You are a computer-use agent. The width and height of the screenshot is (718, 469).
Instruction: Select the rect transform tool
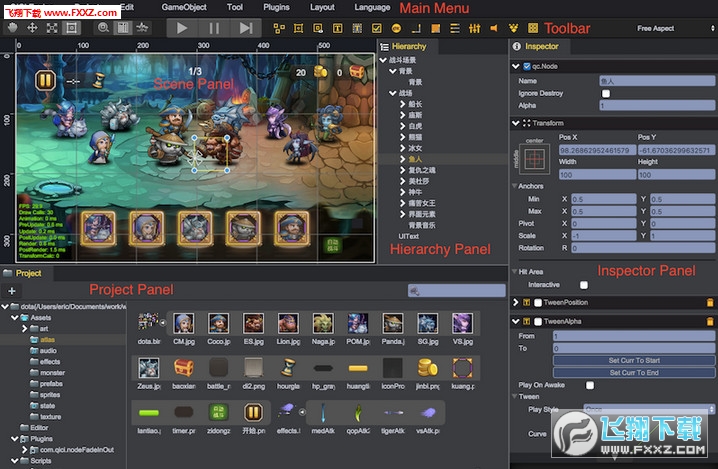coord(71,28)
